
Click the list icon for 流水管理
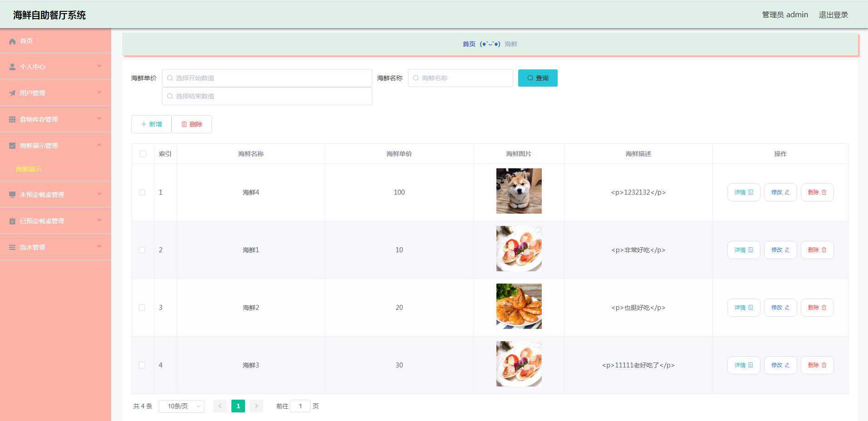(x=12, y=247)
